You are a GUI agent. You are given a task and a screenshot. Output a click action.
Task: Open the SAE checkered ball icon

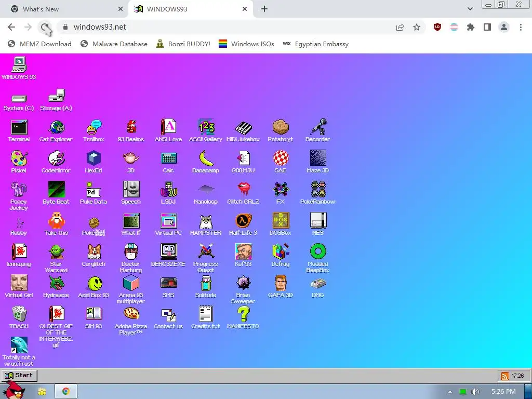tap(281, 162)
